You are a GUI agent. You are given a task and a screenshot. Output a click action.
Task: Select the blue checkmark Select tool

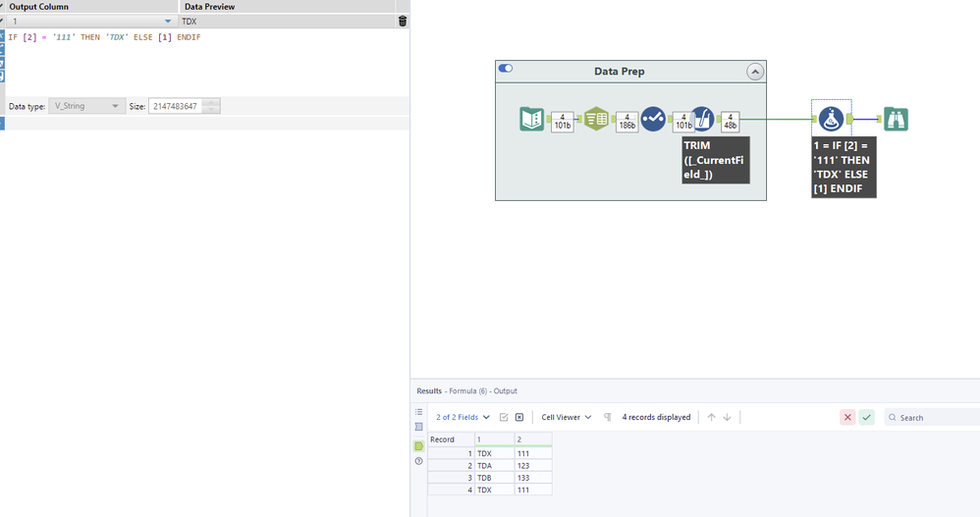[653, 119]
